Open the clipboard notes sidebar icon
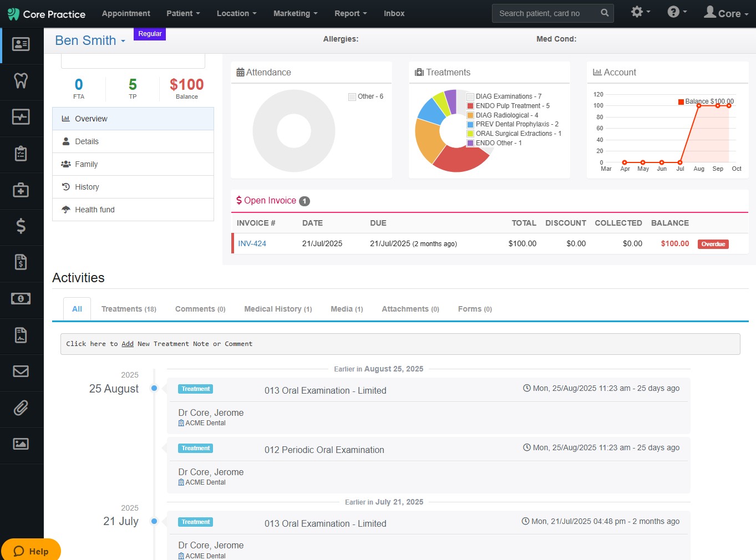The width and height of the screenshot is (756, 560). coord(21,154)
